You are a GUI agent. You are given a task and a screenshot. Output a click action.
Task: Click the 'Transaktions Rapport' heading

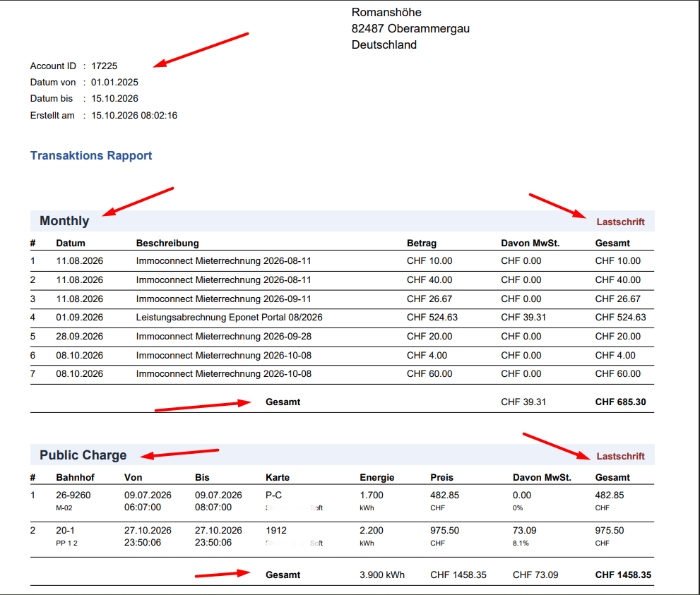[x=91, y=156]
